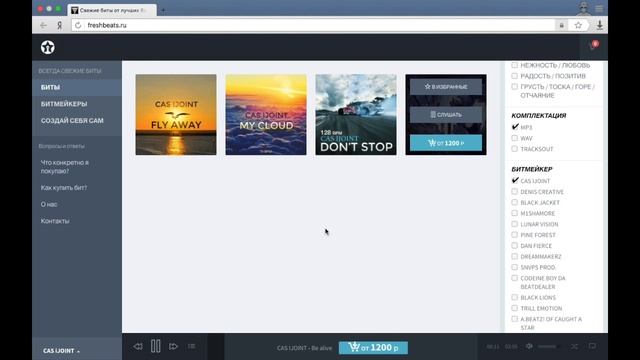This screenshot has height=360, width=640.
Task: Check CODEINE BOY DA BEATDEALER filter
Action: point(515,278)
